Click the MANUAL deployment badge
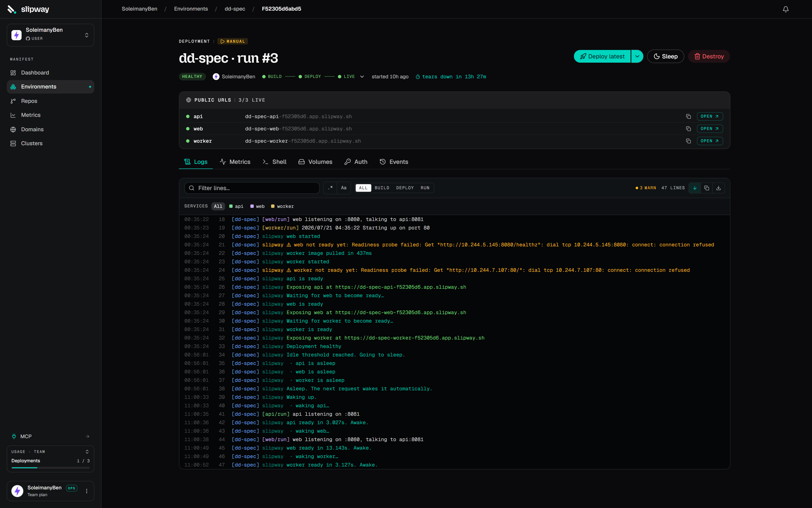The width and height of the screenshot is (812, 508). pos(233,41)
